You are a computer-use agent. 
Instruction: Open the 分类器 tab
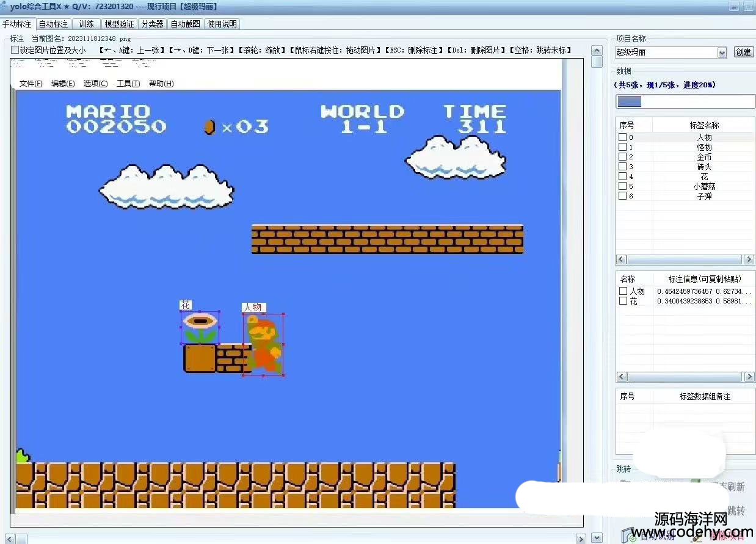click(152, 24)
